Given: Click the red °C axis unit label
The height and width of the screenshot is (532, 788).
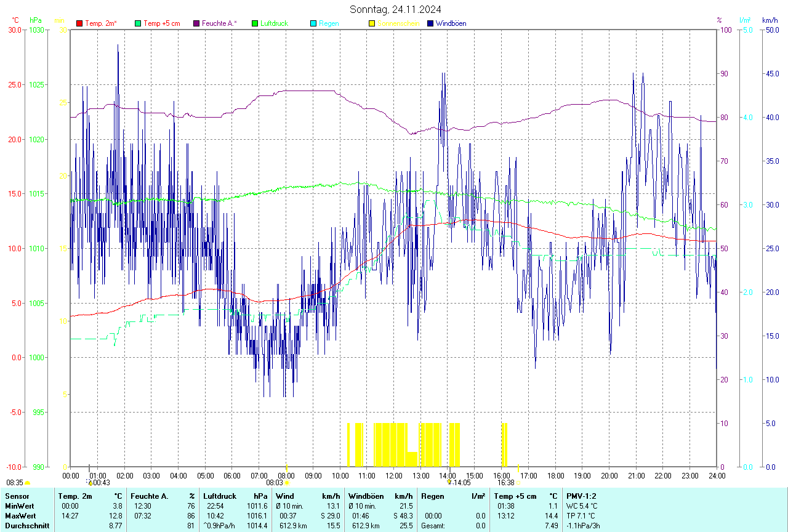Looking at the screenshot, I should click(x=16, y=20).
